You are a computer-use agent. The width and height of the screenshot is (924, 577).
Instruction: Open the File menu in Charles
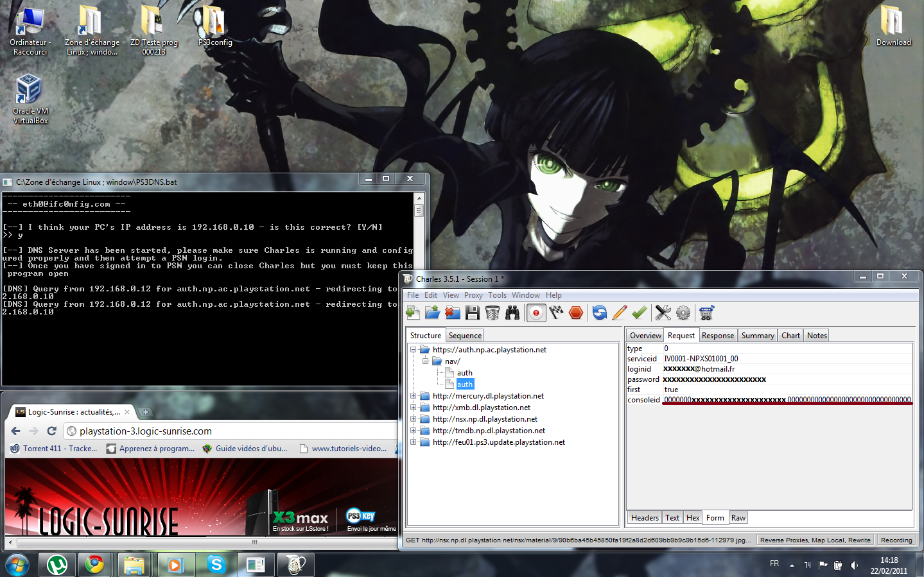pos(413,295)
